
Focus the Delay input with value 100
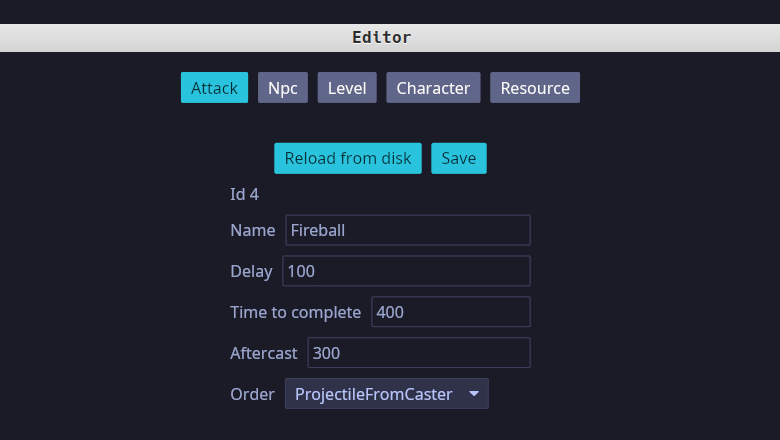[406, 271]
